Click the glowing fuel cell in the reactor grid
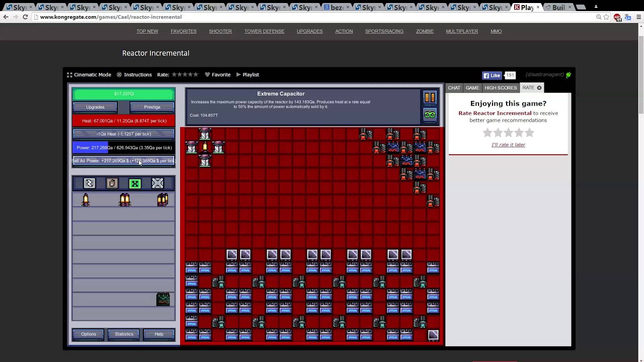The width and height of the screenshot is (644, 362). [x=205, y=147]
